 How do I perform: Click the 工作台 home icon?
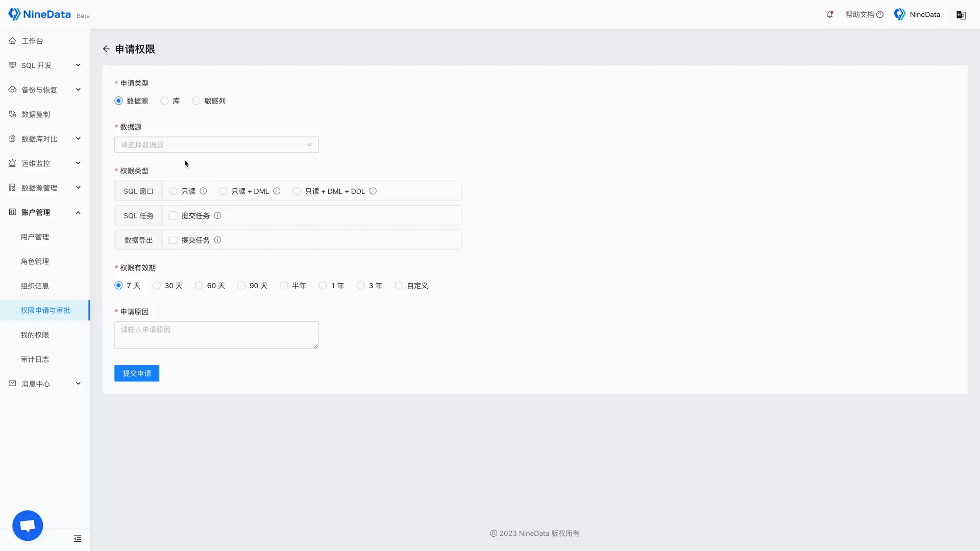12,41
